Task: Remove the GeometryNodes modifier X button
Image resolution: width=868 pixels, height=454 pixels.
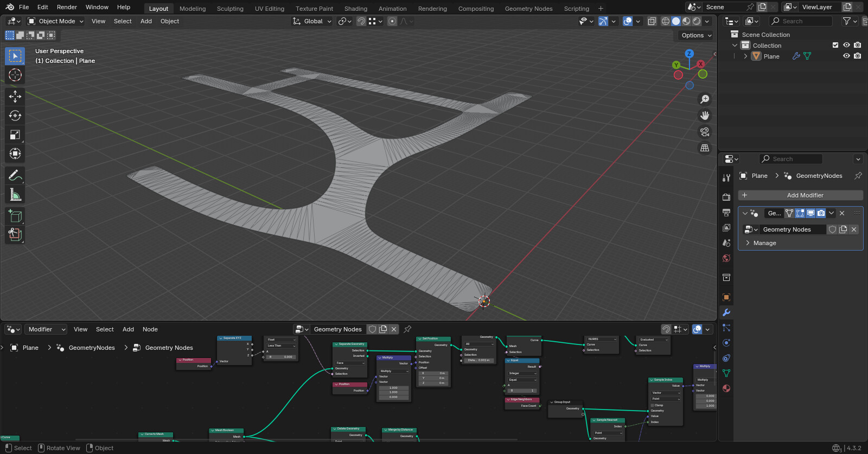Action: (842, 213)
